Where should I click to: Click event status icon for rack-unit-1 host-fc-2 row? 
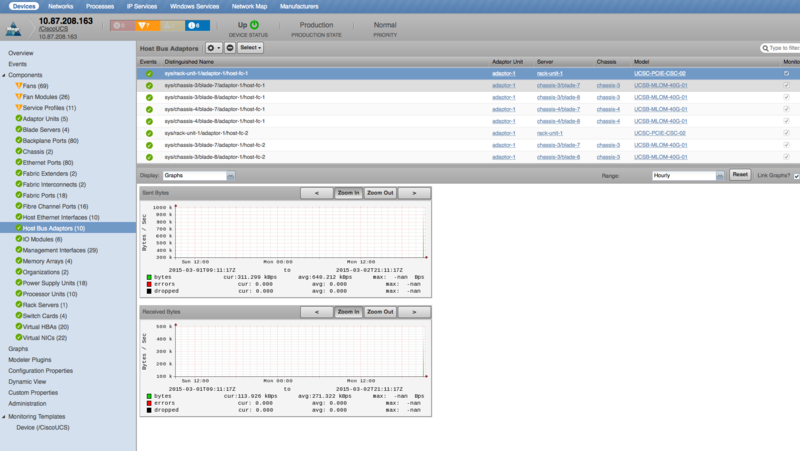point(149,133)
